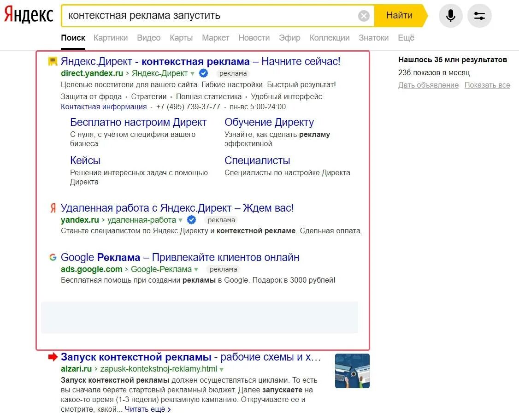519x420 pixels.
Task: Open Google Реклама ad title
Action: click(180, 257)
